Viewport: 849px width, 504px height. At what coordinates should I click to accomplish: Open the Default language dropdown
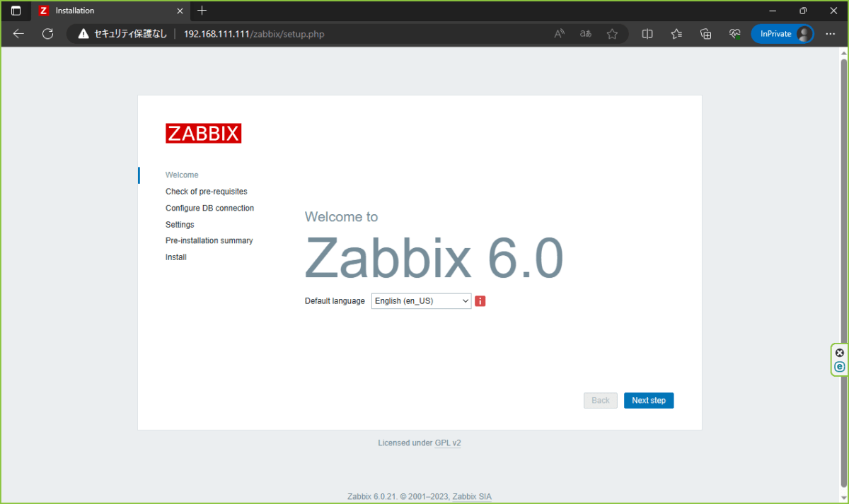pyautogui.click(x=421, y=300)
